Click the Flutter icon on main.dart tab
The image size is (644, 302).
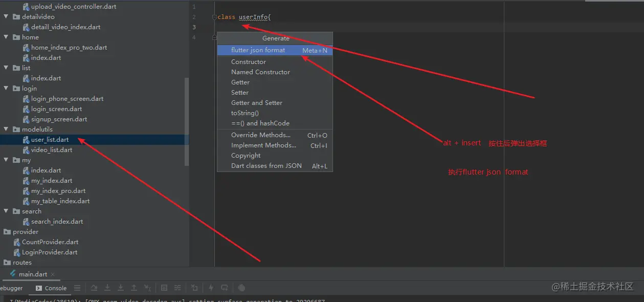(13, 274)
